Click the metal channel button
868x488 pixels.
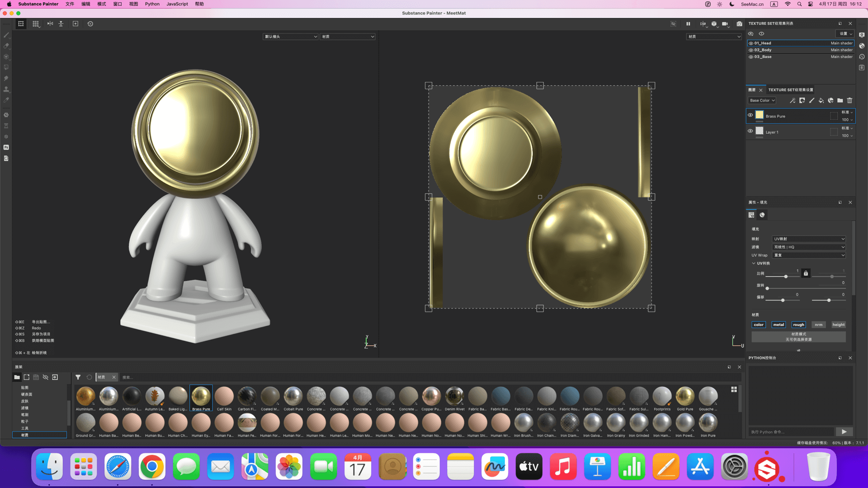coord(778,324)
